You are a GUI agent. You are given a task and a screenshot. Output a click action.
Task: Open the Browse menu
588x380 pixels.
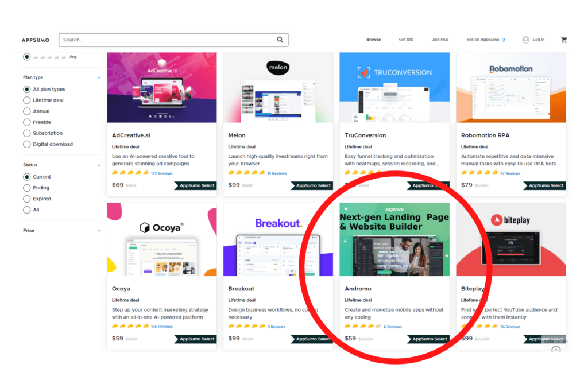[x=373, y=40]
